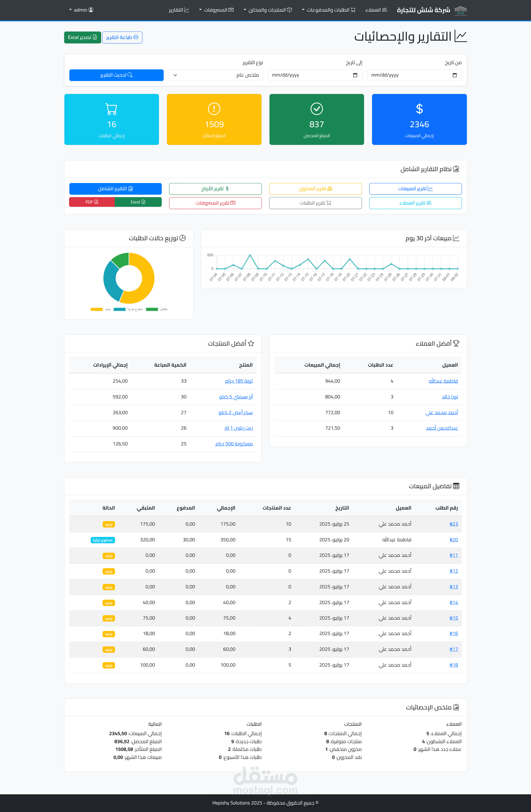Click the dollar sign icon on sales card
Viewport: 531px width, 812px height.
pos(419,109)
